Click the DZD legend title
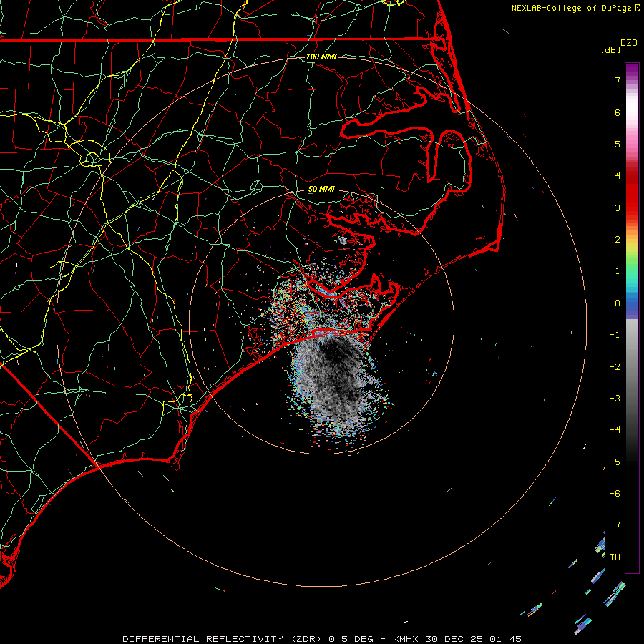 pyautogui.click(x=629, y=43)
